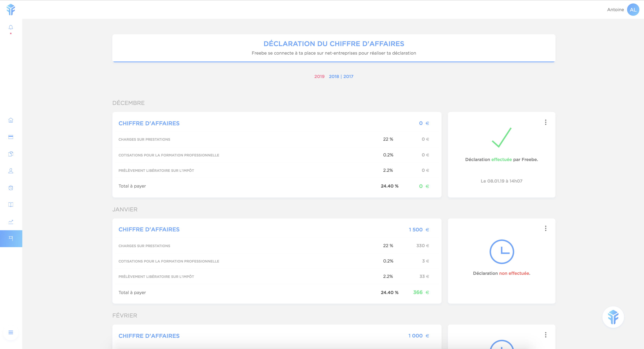Image resolution: width=644 pixels, height=349 pixels.
Task: Open the alarm clock time-tracking icon
Action: pos(11,188)
